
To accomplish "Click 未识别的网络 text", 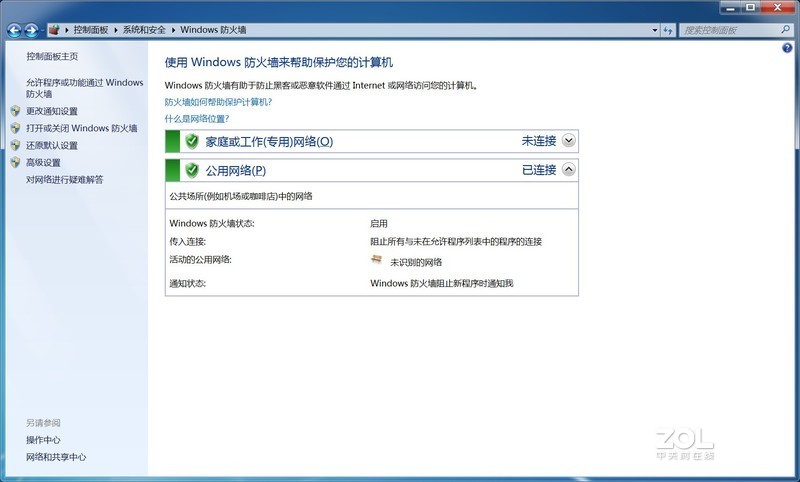I will [416, 262].
